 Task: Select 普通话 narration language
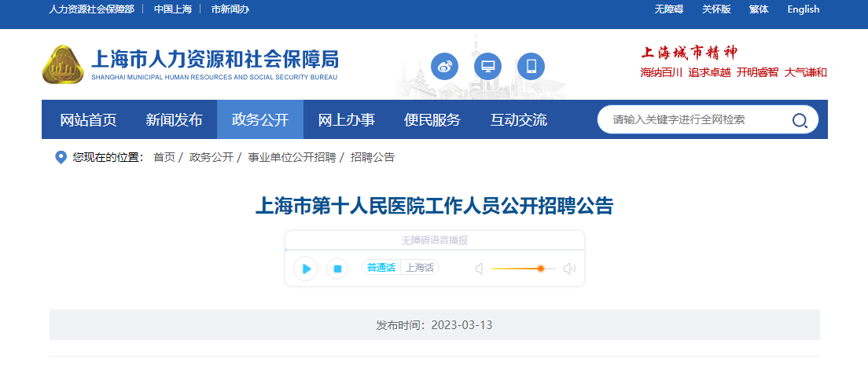[381, 268]
